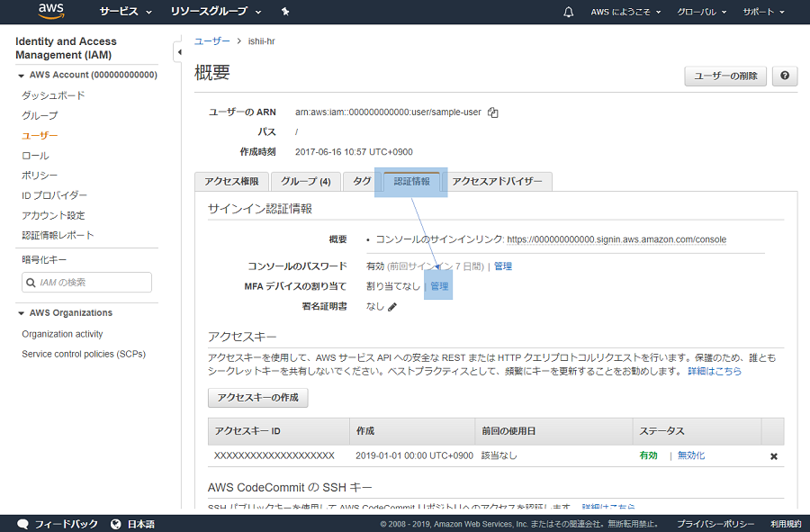Click the ユーザーの削除 button

(725, 76)
